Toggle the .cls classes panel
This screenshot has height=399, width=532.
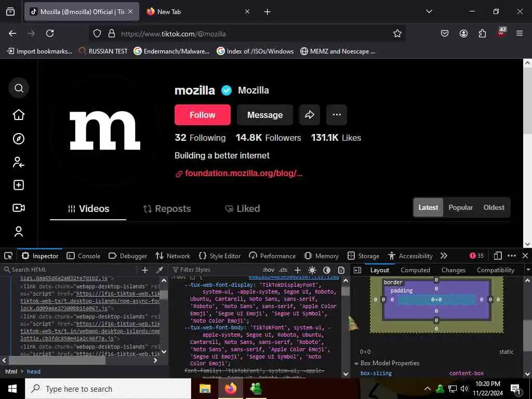pyautogui.click(x=283, y=270)
